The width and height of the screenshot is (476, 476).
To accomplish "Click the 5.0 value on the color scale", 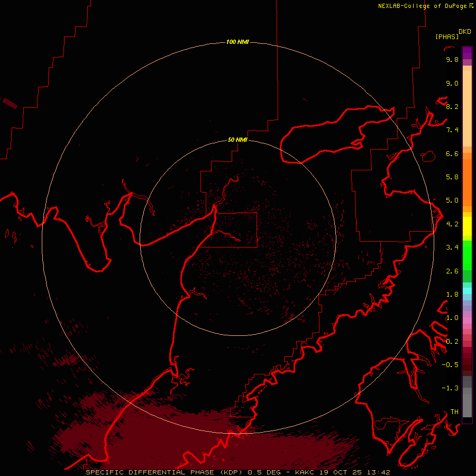I will (x=452, y=200).
